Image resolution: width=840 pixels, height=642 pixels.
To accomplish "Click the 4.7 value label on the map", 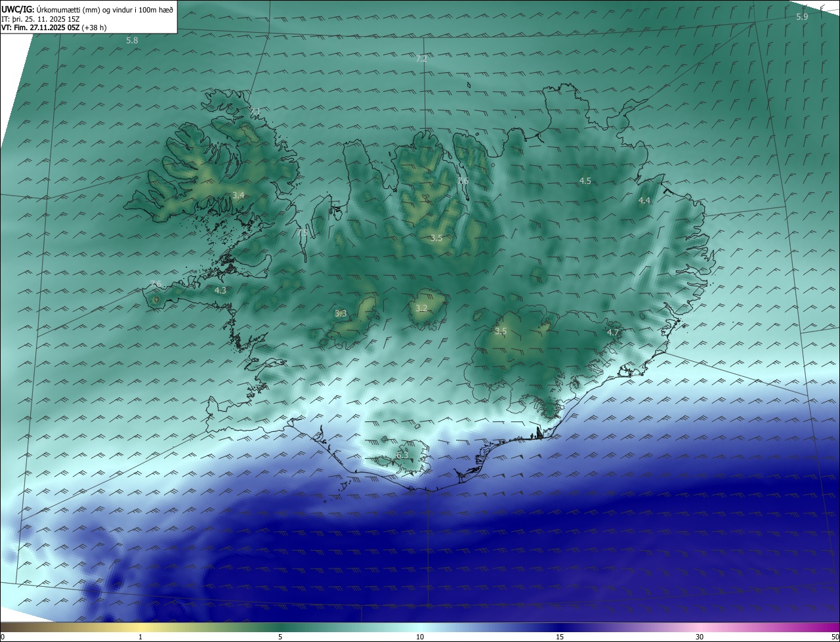I will tap(613, 333).
